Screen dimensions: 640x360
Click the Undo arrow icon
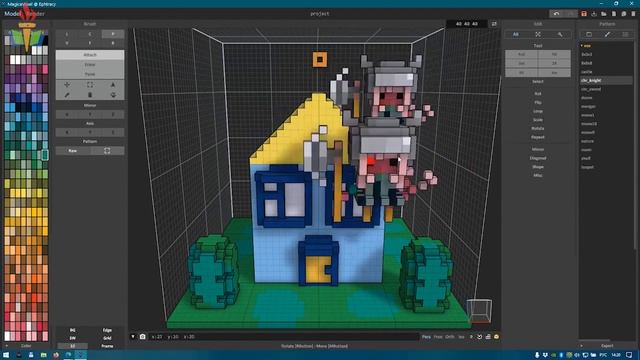tap(556, 14)
